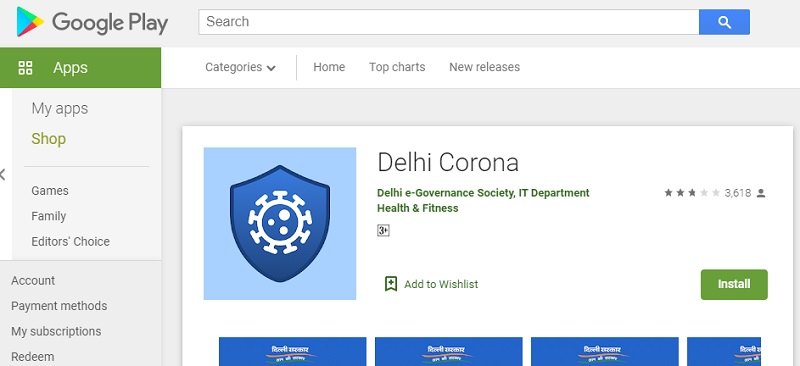Open the Top charts tab
The height and width of the screenshot is (366, 800).
[x=397, y=67]
